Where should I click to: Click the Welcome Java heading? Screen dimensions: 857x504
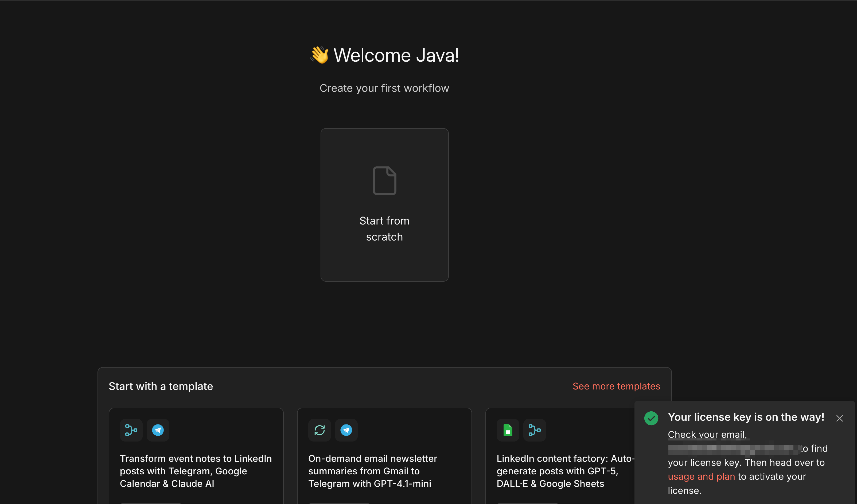[x=396, y=55]
